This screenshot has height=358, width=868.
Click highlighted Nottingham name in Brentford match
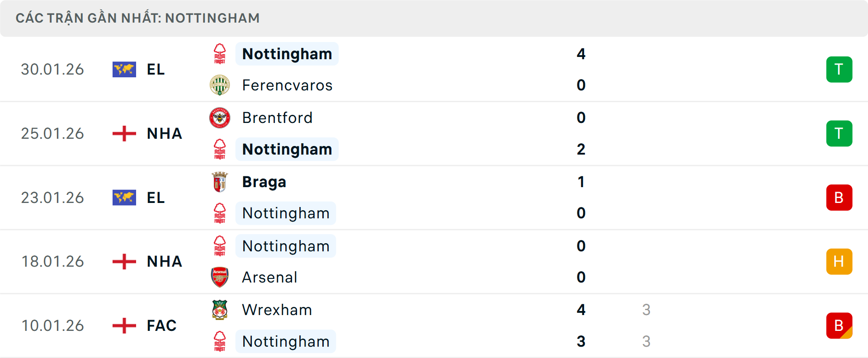(x=287, y=150)
